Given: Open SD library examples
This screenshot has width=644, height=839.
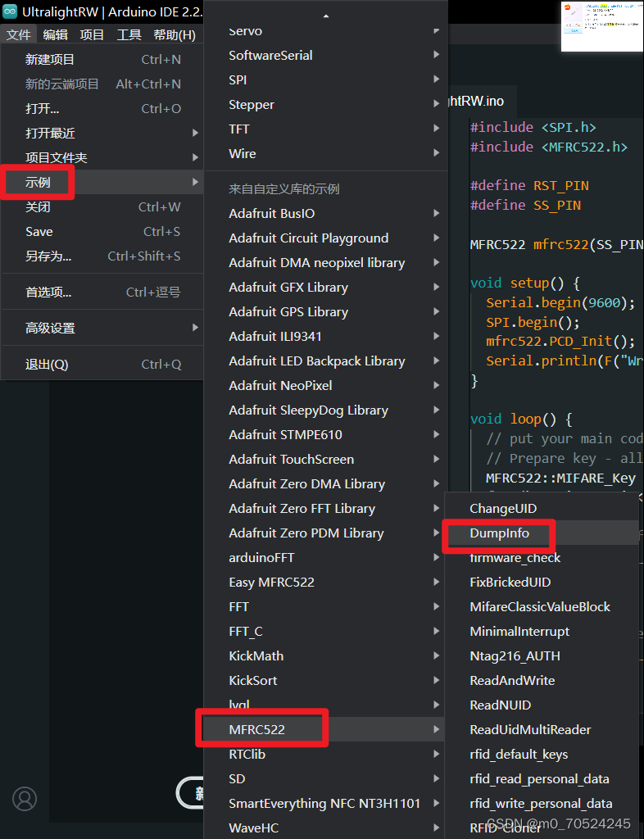Looking at the screenshot, I should [326, 778].
